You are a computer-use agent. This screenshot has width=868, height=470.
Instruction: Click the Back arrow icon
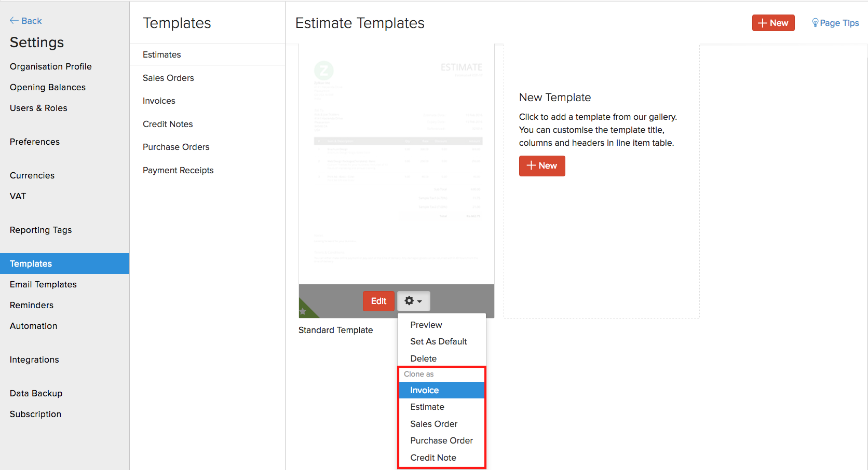(x=14, y=21)
